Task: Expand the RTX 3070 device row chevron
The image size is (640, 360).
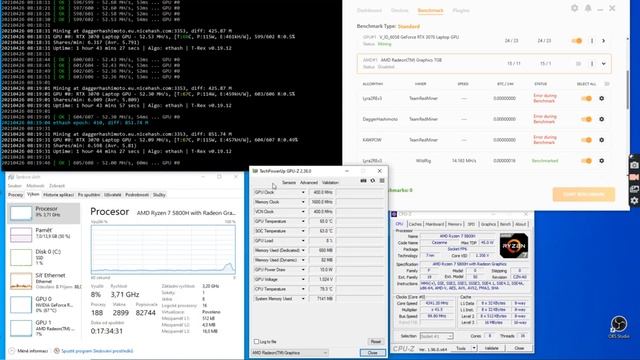Action: [604, 41]
